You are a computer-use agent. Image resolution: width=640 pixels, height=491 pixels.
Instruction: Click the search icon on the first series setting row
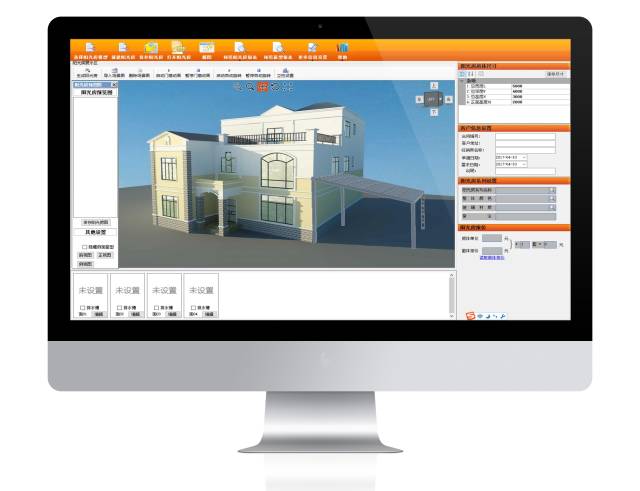click(552, 190)
